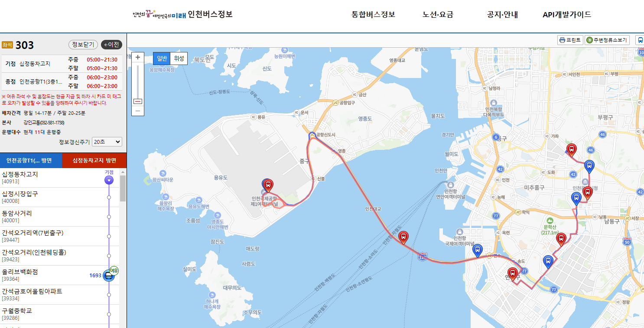
Task: Click the blue bus marker near 국제여객터미널
Action: point(477,250)
